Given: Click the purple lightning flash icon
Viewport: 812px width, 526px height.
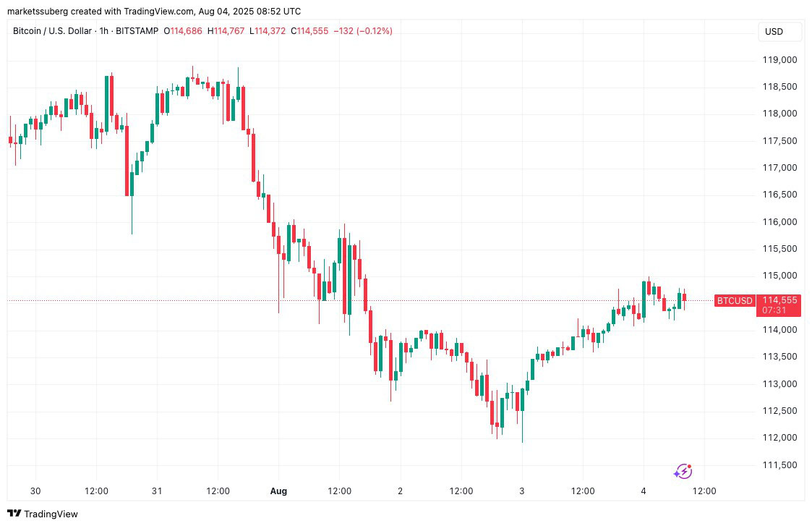Looking at the screenshot, I should point(683,472).
